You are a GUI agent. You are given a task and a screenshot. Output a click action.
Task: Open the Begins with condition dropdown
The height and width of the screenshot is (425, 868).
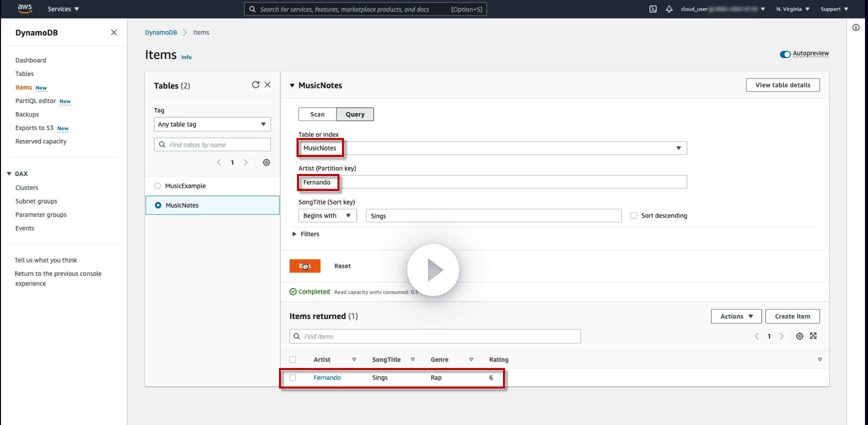pos(327,215)
